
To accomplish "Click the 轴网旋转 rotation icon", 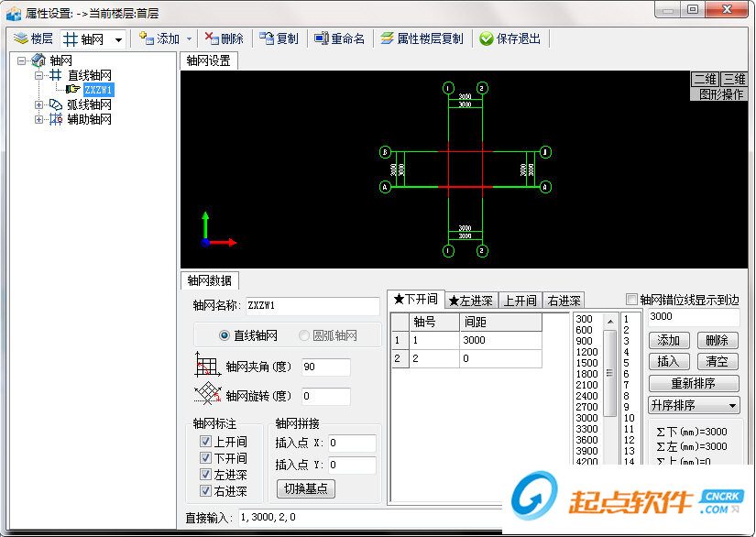I will point(207,393).
